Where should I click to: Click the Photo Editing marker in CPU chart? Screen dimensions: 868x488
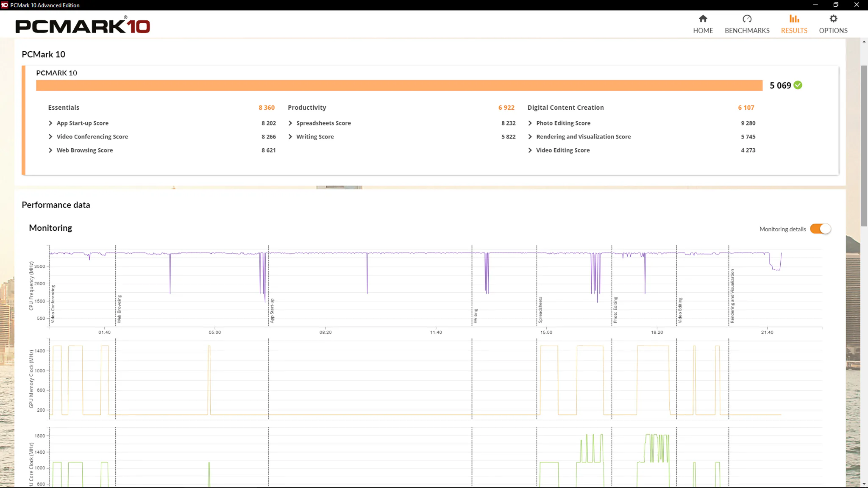click(x=615, y=310)
